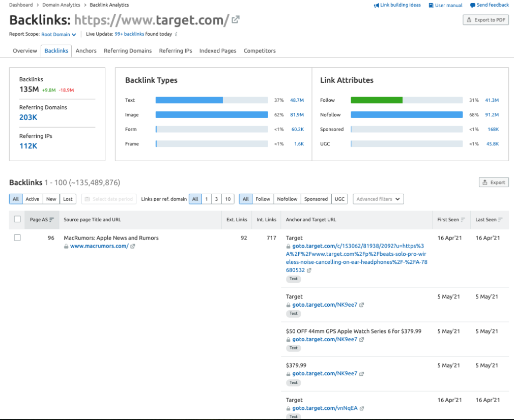Click the Export button above table
The width and height of the screenshot is (514, 420).
494,183
